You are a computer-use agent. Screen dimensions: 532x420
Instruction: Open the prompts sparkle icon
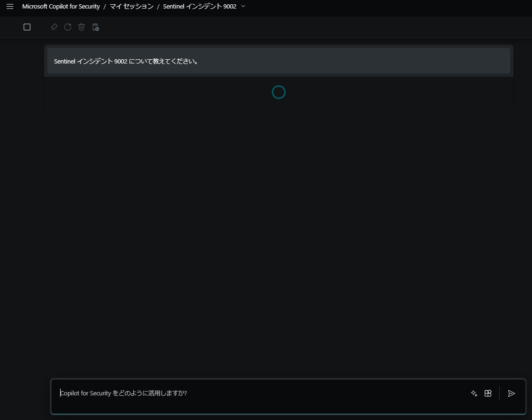point(474,393)
